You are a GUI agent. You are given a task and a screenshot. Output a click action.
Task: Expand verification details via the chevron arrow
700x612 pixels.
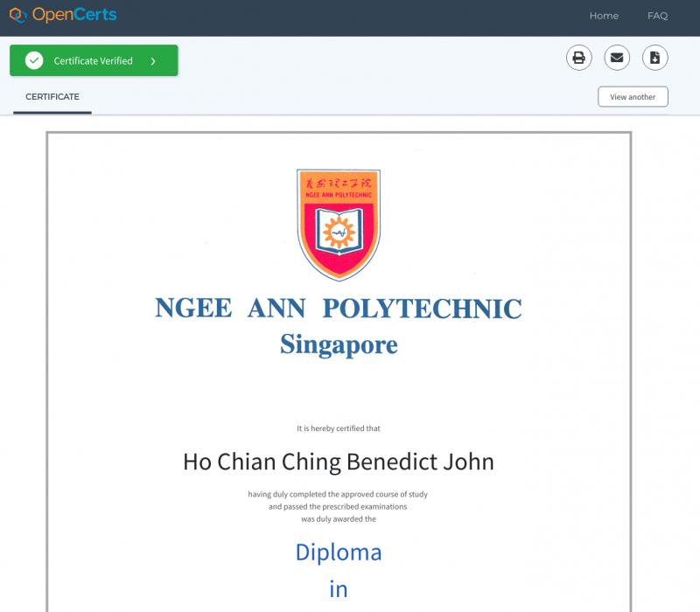click(153, 61)
